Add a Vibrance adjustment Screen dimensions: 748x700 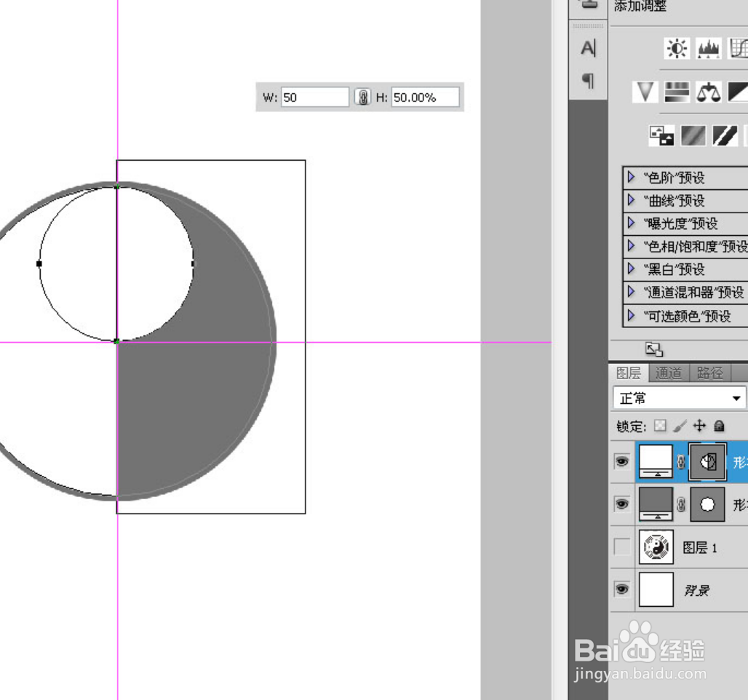[x=645, y=92]
